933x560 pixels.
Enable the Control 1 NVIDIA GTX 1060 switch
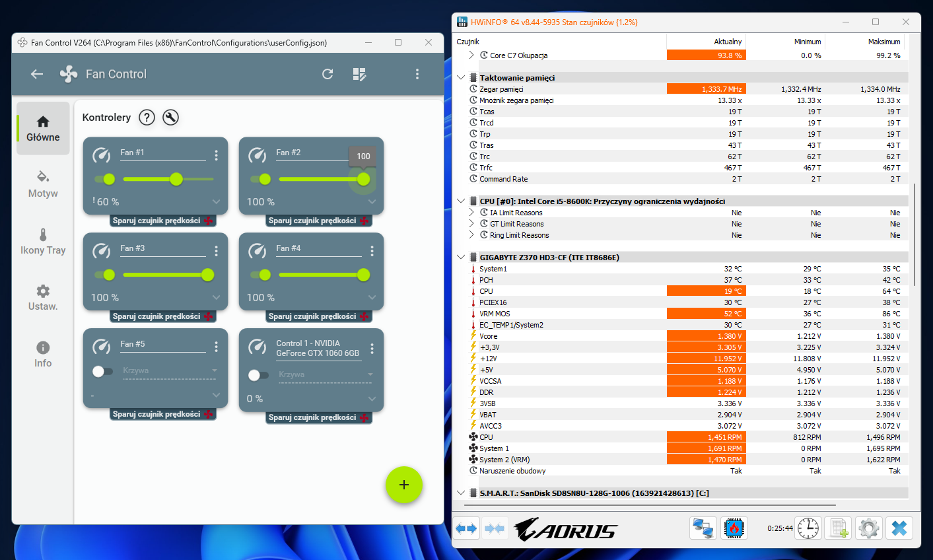coord(258,375)
